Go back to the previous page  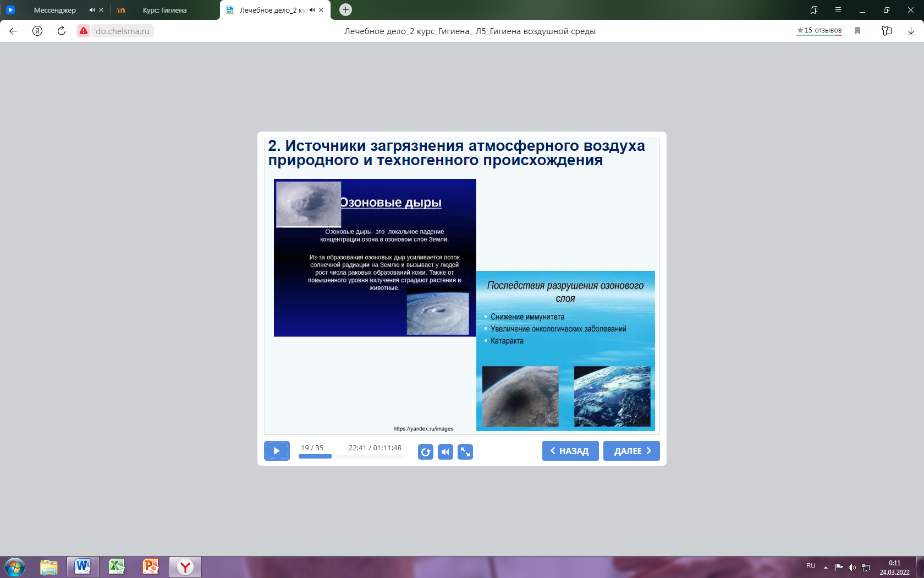coord(13,31)
